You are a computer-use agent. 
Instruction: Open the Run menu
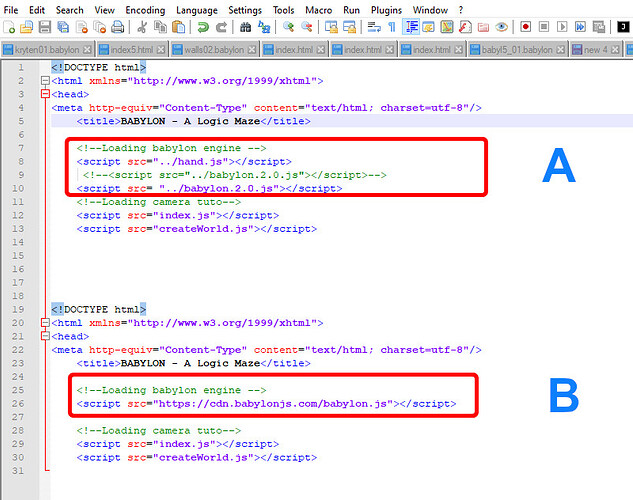351,10
